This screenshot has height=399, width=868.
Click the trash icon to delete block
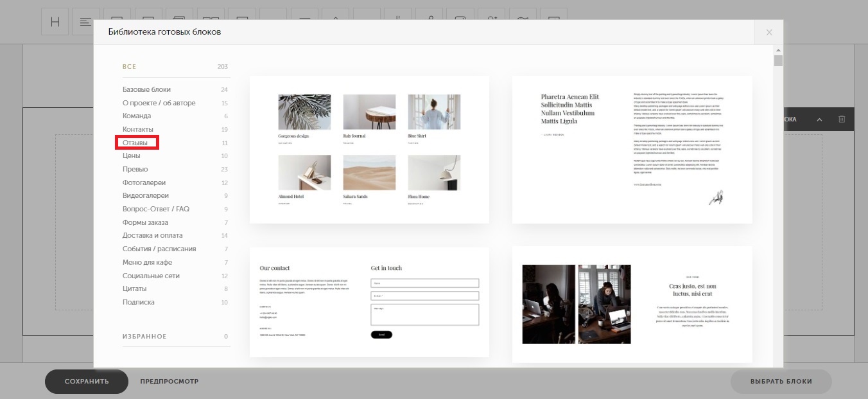click(x=842, y=120)
